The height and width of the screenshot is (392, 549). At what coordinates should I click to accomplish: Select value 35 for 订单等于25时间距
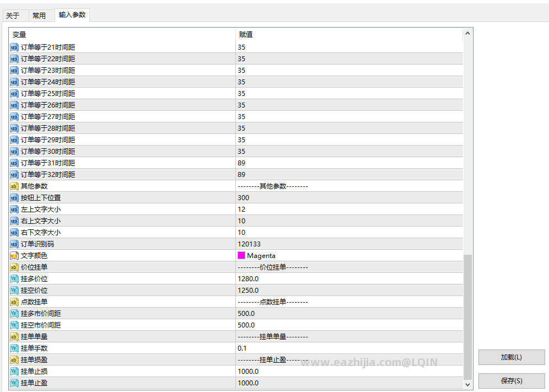click(241, 94)
